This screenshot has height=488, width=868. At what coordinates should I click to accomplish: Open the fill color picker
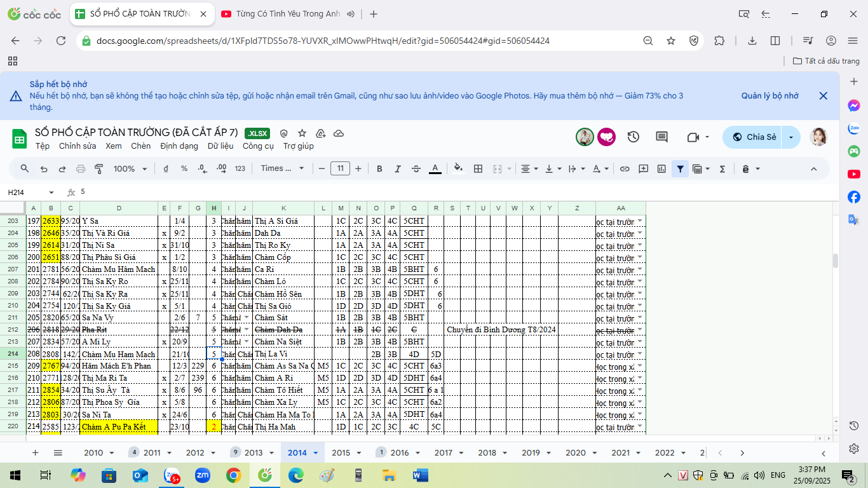tap(458, 168)
